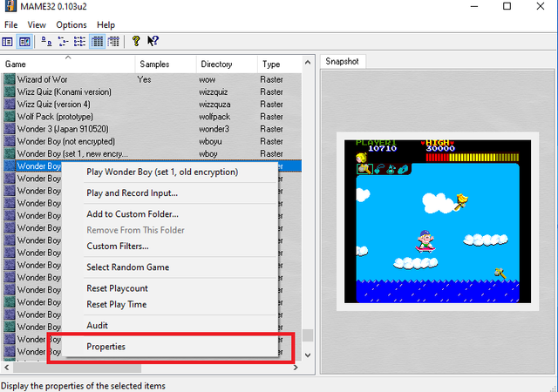Select Add to Custom Folder...
Image resolution: width=558 pixels, height=392 pixels.
pos(170,214)
